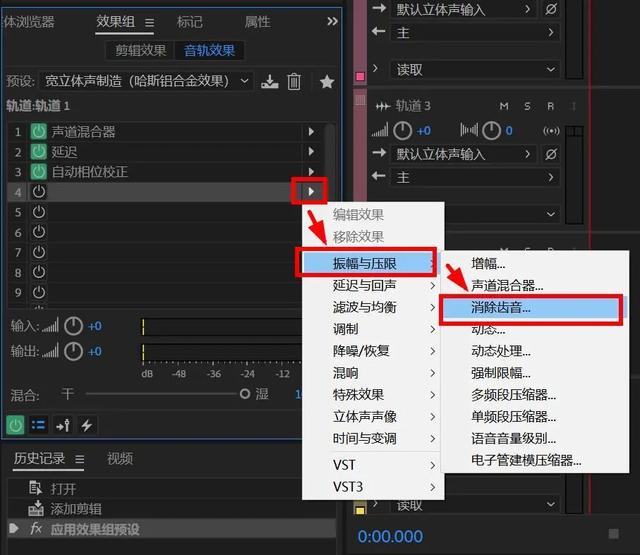Click Track 3 waveform icon
This screenshot has width=640, height=555.
[383, 107]
